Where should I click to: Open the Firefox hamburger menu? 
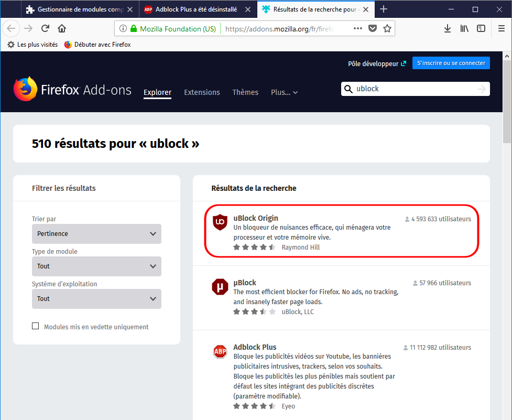point(502,28)
